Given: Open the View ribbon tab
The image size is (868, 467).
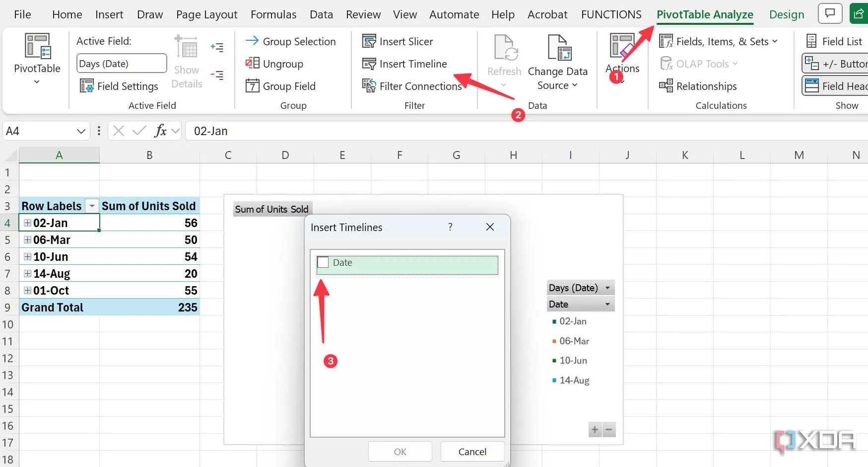Looking at the screenshot, I should pyautogui.click(x=405, y=14).
